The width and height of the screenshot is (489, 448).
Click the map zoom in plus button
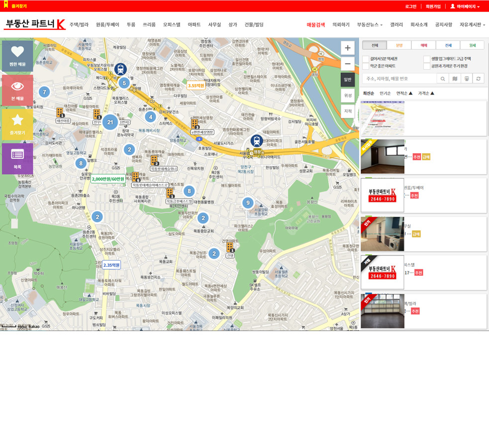[x=347, y=48]
